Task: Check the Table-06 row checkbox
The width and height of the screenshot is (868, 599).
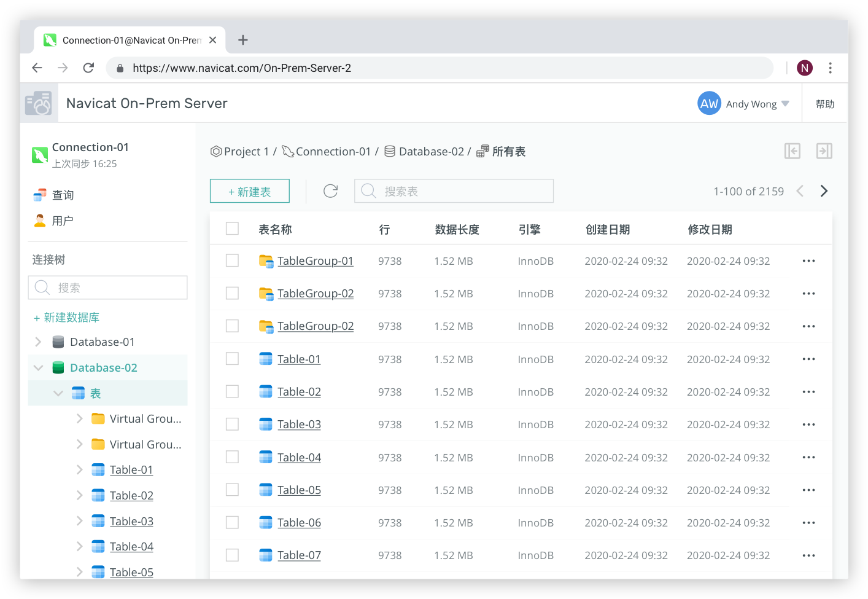Action: click(232, 522)
